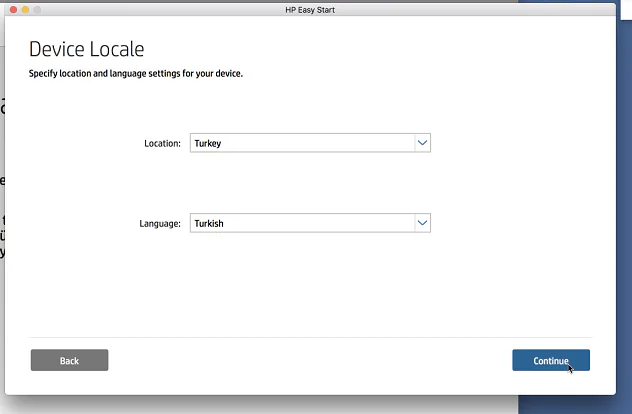Select the word Turkey in Location box
The image size is (632, 414).
pos(208,144)
